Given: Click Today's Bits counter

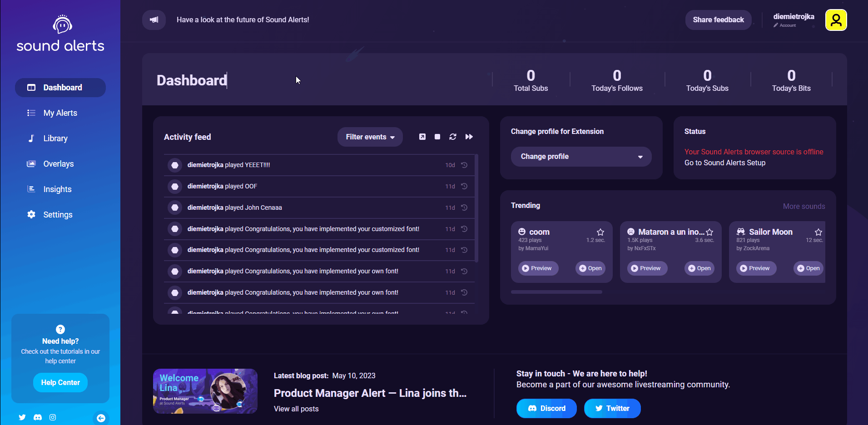Looking at the screenshot, I should [x=791, y=80].
